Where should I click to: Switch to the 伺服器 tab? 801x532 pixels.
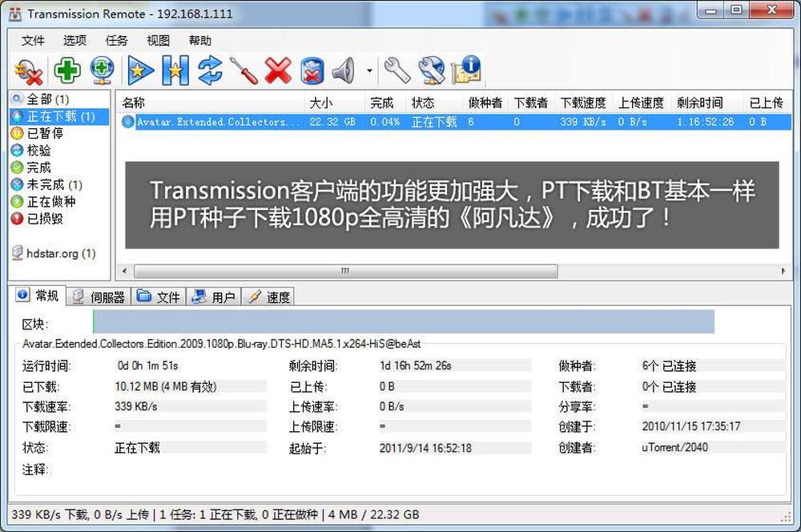click(99, 297)
